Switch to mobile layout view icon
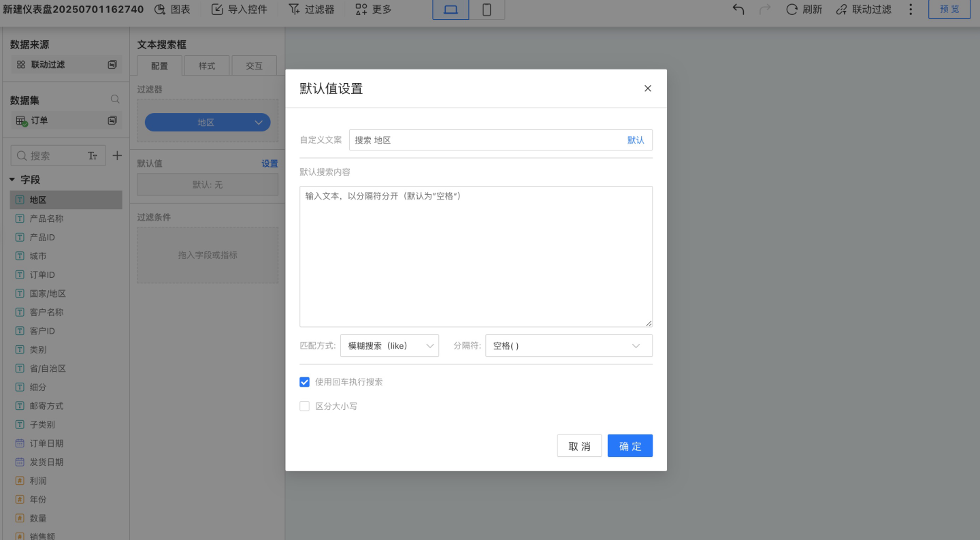 (487, 10)
